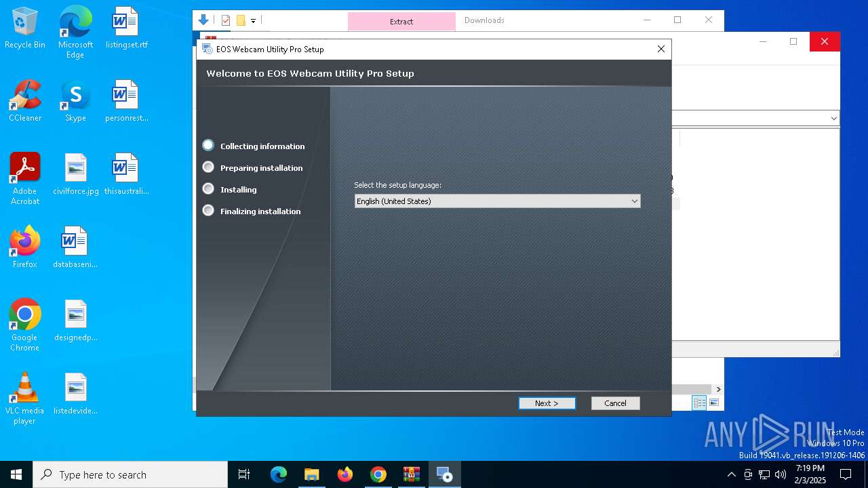Click the taskbar search box

(x=130, y=474)
